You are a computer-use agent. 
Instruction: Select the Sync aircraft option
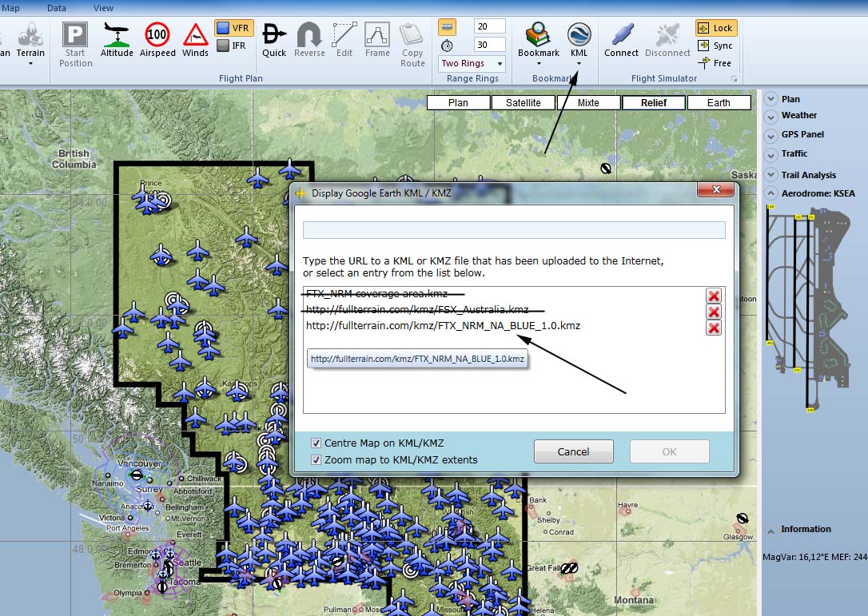pos(716,46)
